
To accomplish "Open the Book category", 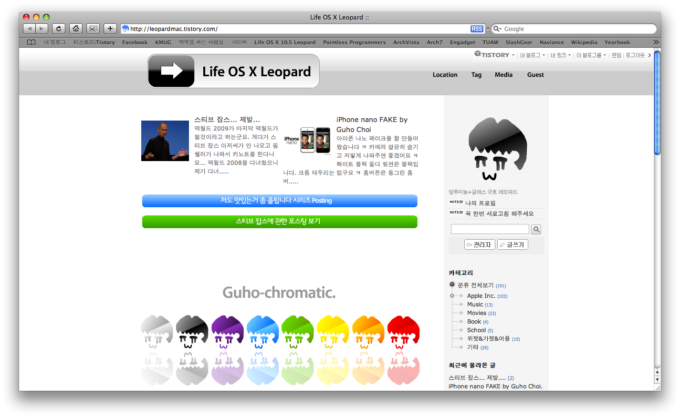I will (474, 322).
